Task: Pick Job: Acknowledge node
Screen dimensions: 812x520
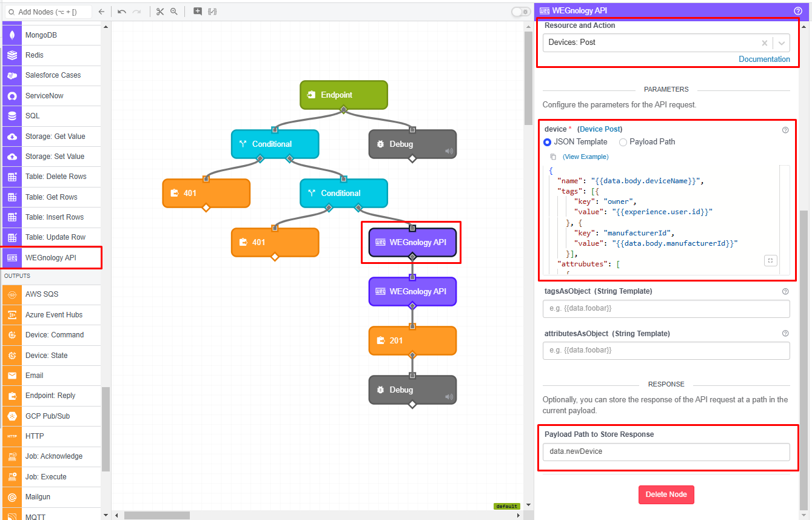Action: pos(51,456)
